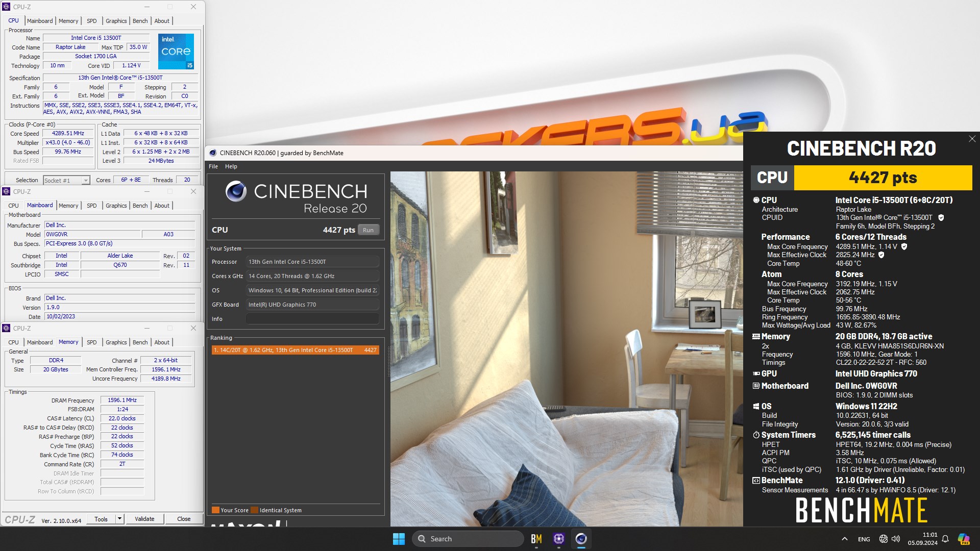
Task: Click the rendered room image preview
Action: point(567,348)
